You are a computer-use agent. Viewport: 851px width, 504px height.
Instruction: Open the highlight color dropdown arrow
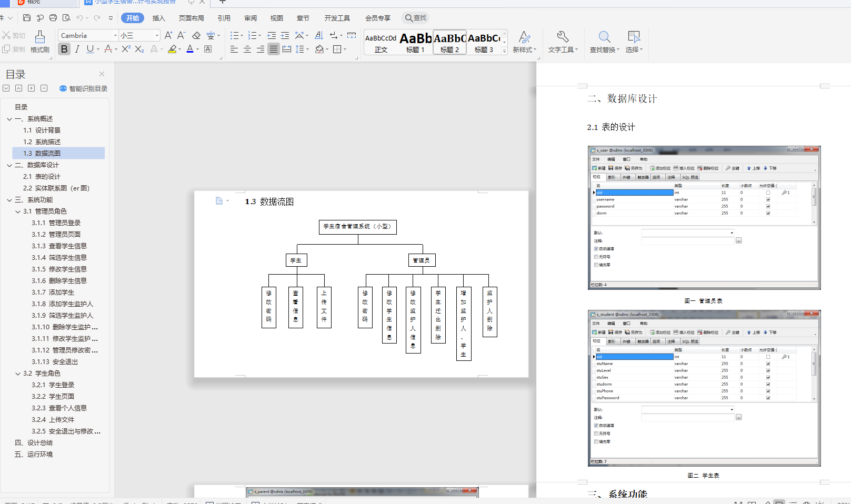(x=179, y=49)
